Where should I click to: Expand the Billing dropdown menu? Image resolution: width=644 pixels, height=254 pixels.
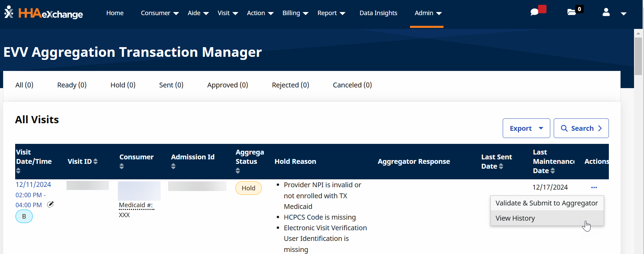click(295, 13)
